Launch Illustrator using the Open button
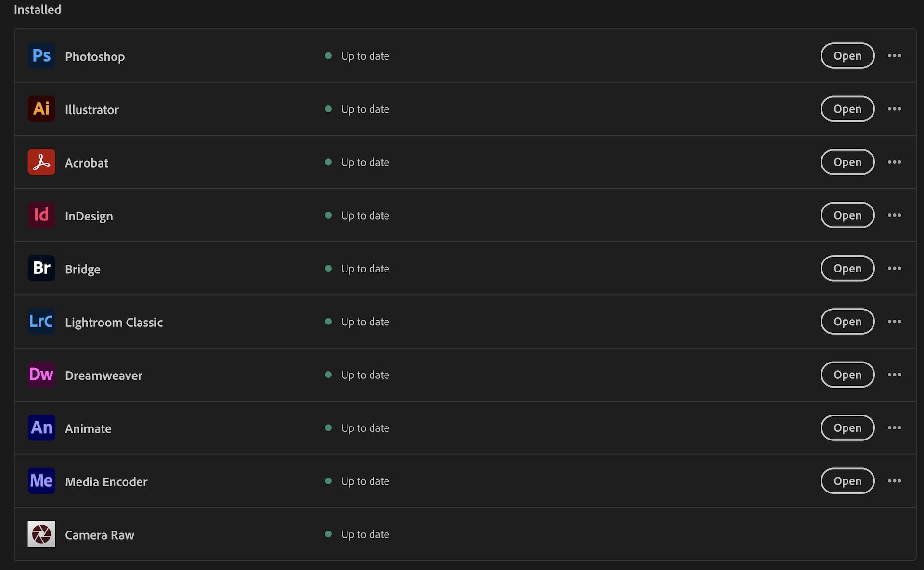Image resolution: width=924 pixels, height=570 pixels. (x=847, y=109)
